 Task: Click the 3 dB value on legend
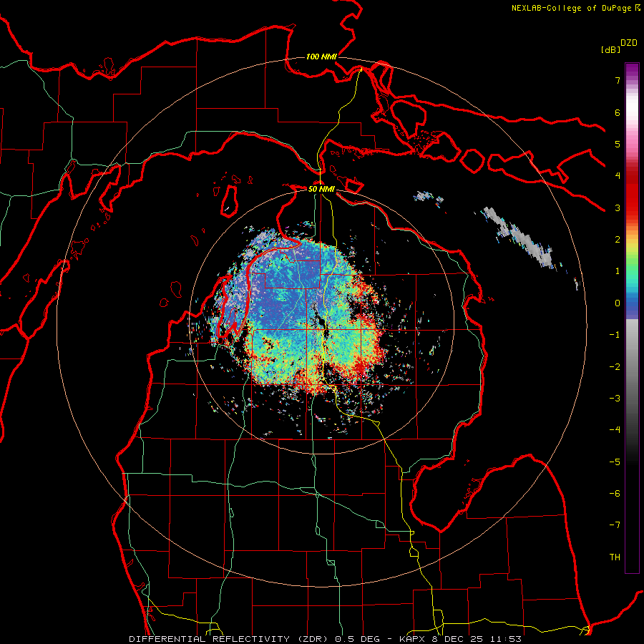point(618,208)
